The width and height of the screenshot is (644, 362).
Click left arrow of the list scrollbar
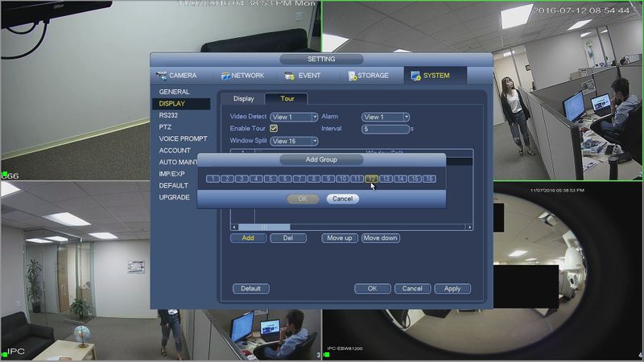[x=234, y=227]
